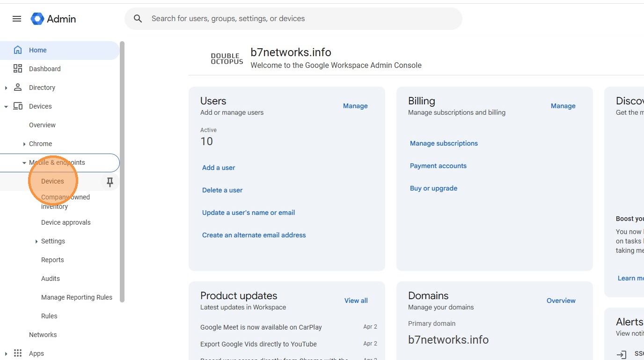Expand the Settings submenu arrow
This screenshot has width=644, height=360.
click(36, 241)
